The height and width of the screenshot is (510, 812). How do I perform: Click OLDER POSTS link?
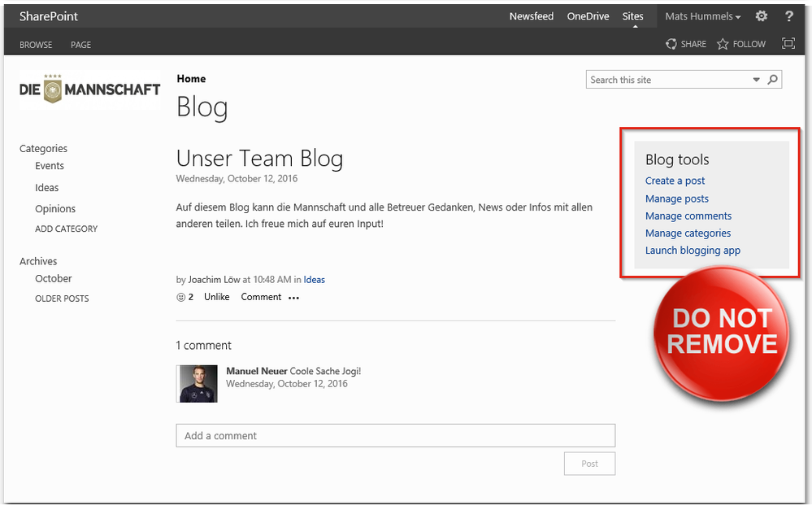pyautogui.click(x=62, y=299)
